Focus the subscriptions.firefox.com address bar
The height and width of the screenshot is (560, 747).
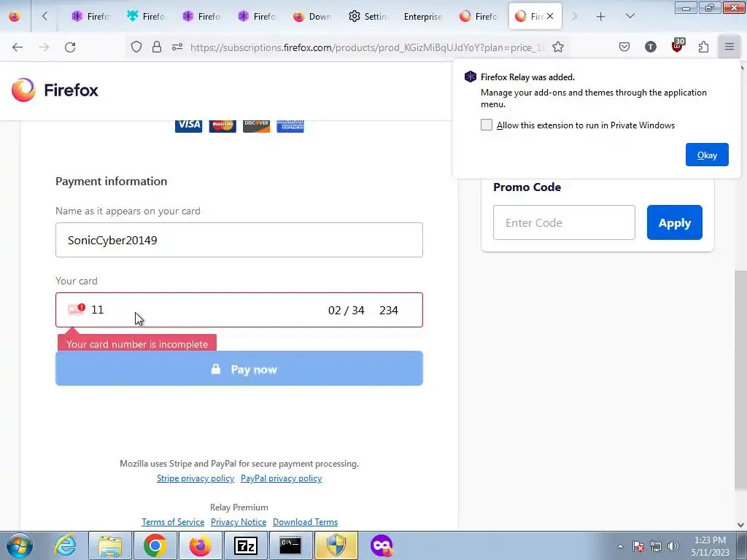pyautogui.click(x=367, y=47)
